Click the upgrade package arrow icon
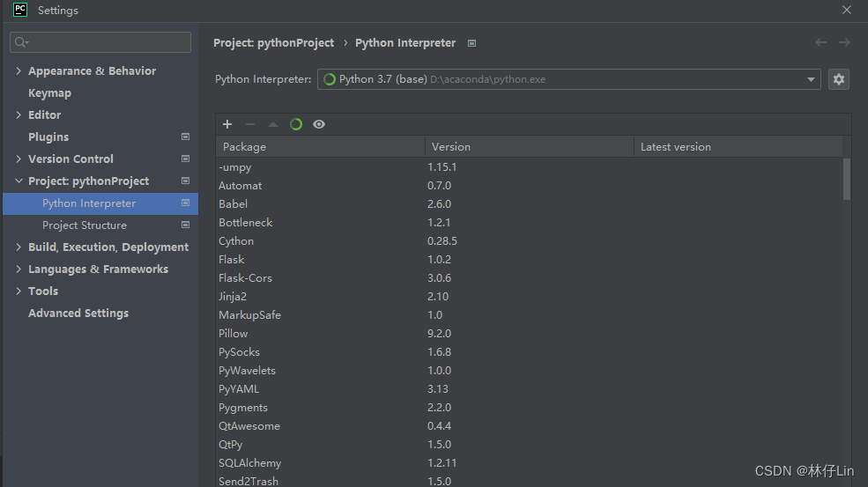This screenshot has height=487, width=868. click(x=273, y=124)
